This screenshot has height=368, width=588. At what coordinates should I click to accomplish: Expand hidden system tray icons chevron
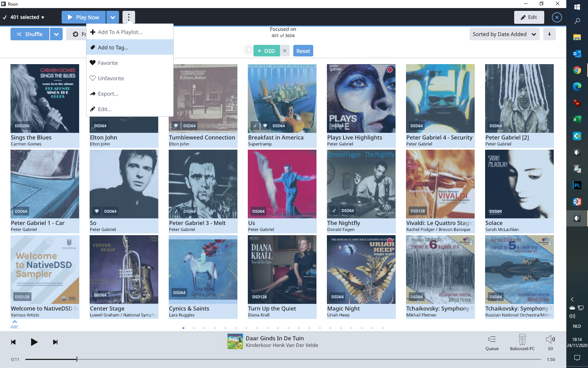(572, 299)
